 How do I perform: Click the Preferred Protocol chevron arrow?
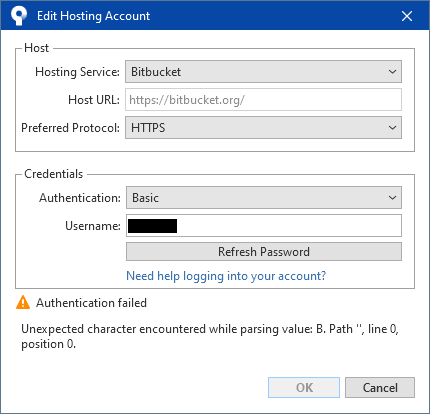click(x=392, y=128)
